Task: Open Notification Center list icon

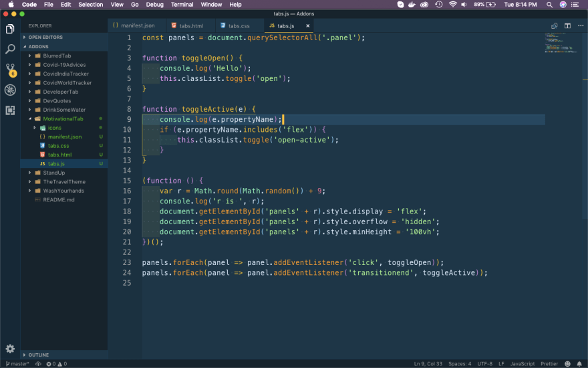Action: click(x=575, y=5)
